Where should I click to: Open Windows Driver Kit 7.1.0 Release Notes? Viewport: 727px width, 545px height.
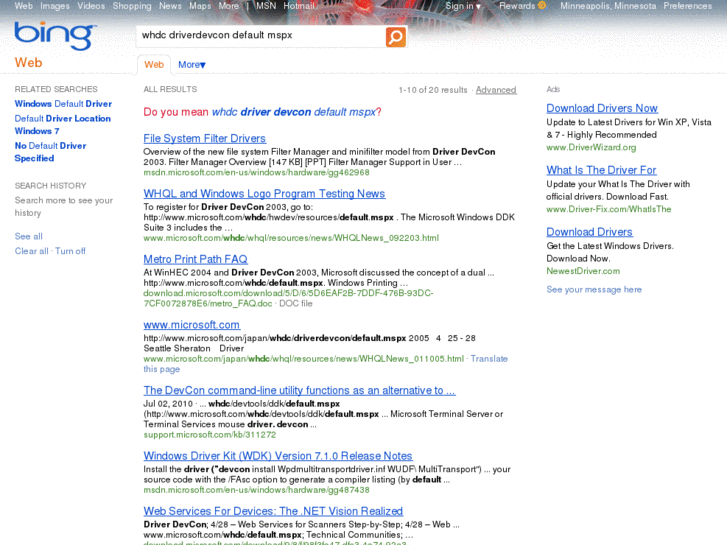pos(278,456)
